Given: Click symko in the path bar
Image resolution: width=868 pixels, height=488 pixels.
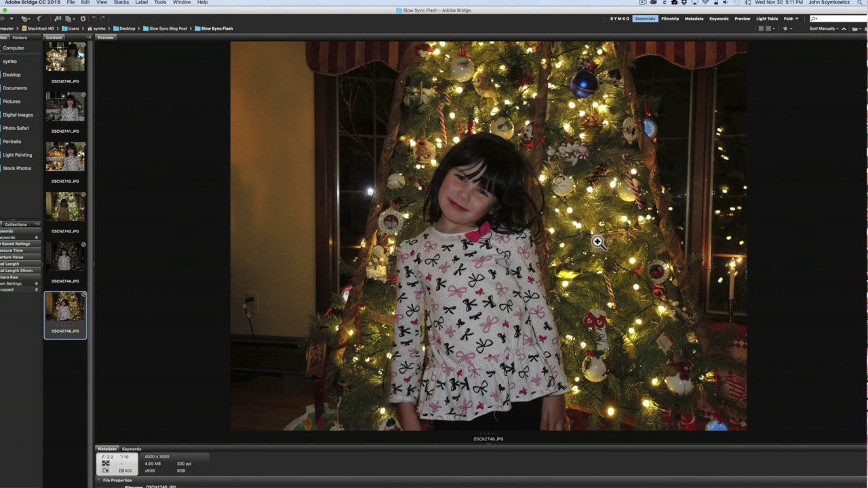Looking at the screenshot, I should (97, 28).
